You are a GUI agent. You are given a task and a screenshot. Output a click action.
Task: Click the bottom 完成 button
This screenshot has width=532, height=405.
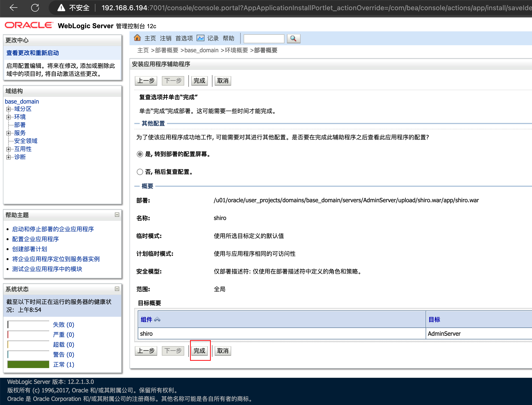click(199, 351)
